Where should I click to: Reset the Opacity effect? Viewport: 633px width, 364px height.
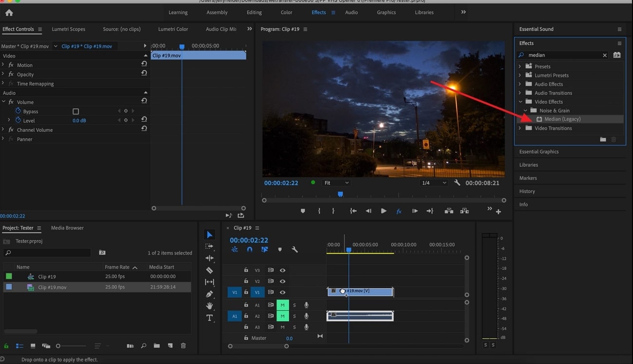(x=144, y=73)
